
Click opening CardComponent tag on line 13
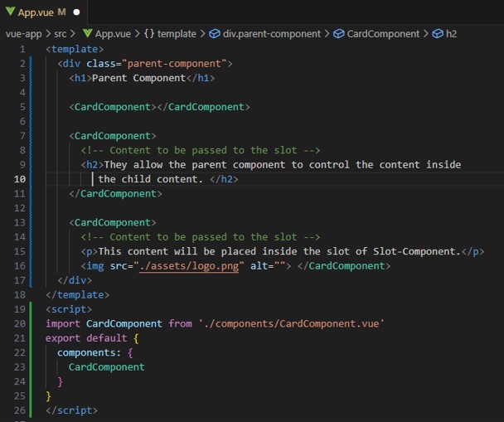[113, 223]
